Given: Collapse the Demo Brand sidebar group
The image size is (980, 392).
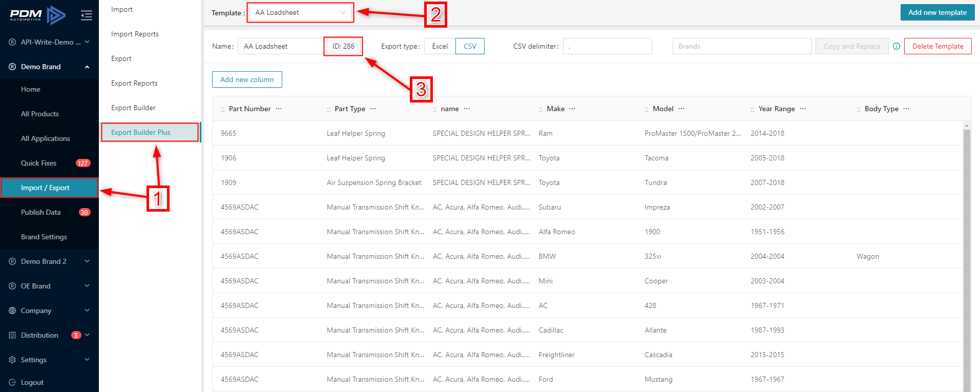Looking at the screenshot, I should click(x=87, y=67).
